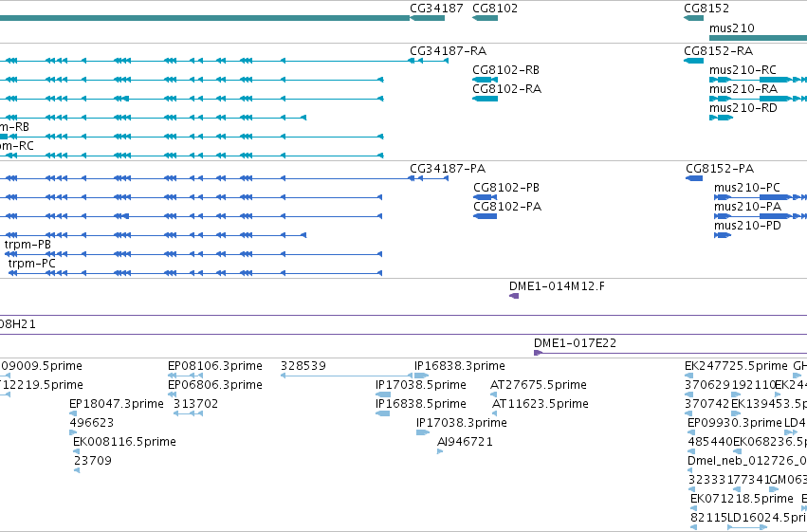Click protein label CG34187-PA
Image resolution: width=807 pixels, height=532 pixels.
point(448,169)
